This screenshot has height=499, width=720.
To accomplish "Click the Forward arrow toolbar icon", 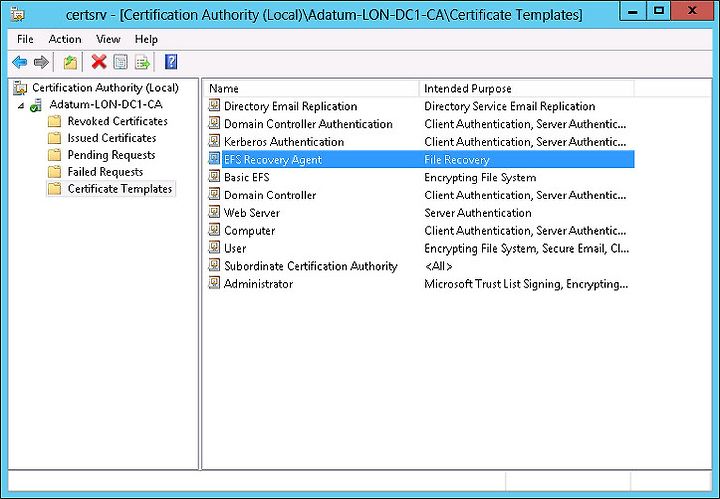I will coord(41,62).
